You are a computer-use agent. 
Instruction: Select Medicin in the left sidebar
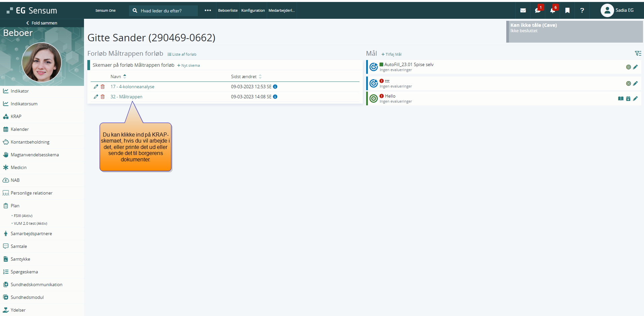[18, 167]
